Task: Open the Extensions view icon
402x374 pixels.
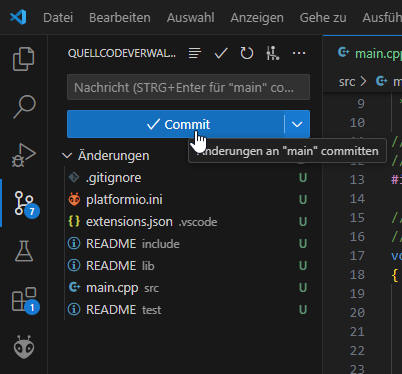Action: coord(25,299)
